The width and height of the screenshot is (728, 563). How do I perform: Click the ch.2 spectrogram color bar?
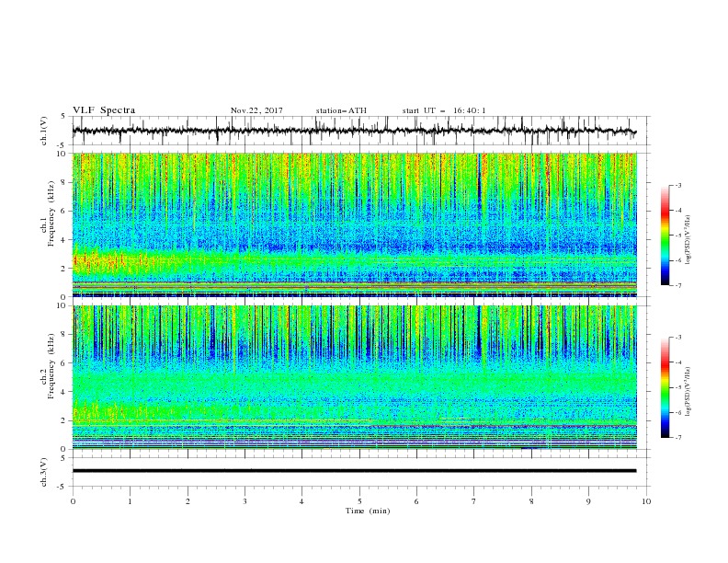tap(665, 387)
